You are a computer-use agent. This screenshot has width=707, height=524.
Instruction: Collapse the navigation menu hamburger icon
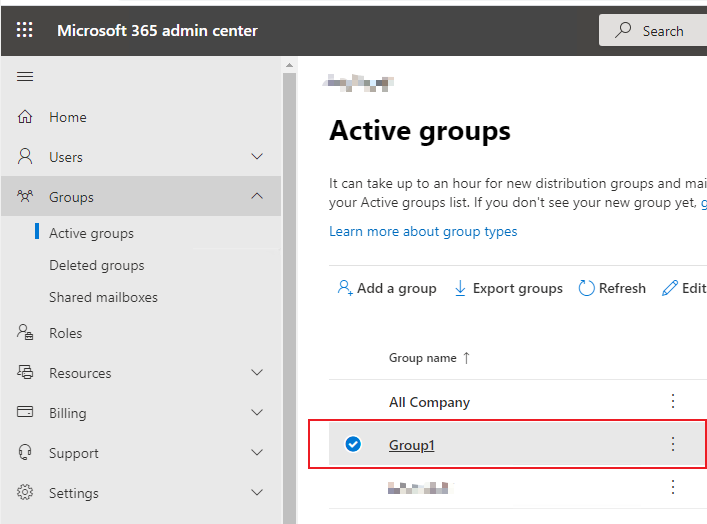tap(25, 76)
